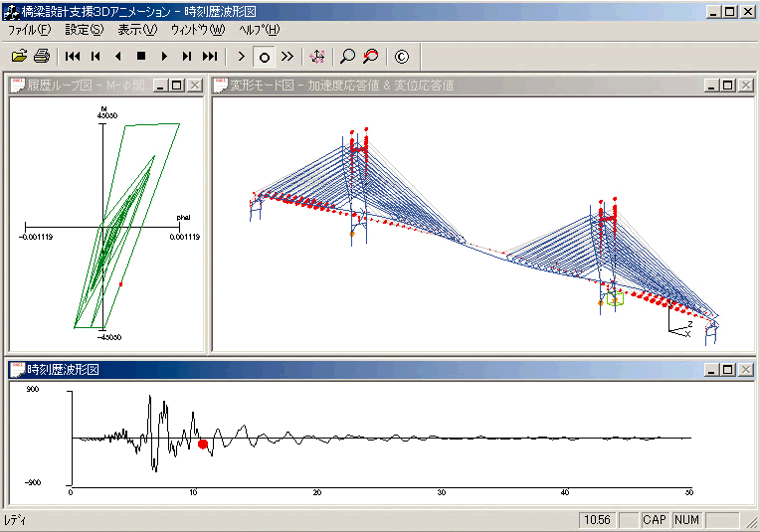Select the double arrow fast speed button
This screenshot has width=760, height=532.
click(287, 57)
